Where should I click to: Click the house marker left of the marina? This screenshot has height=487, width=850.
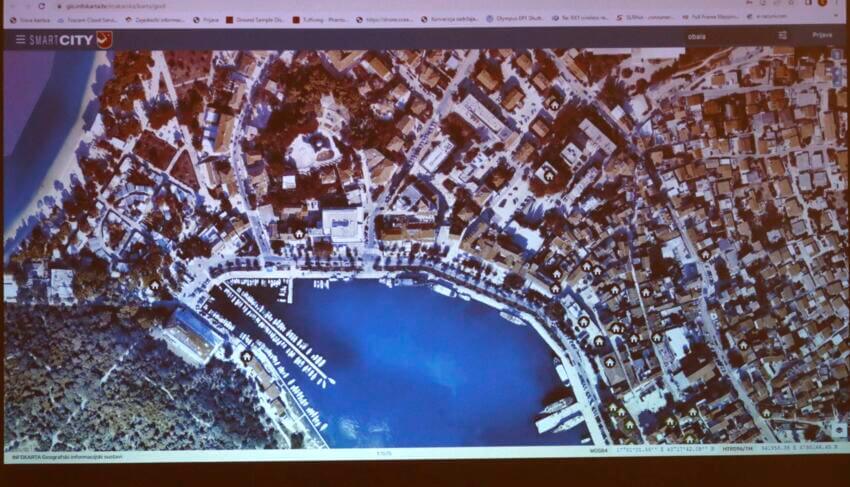pos(246,355)
